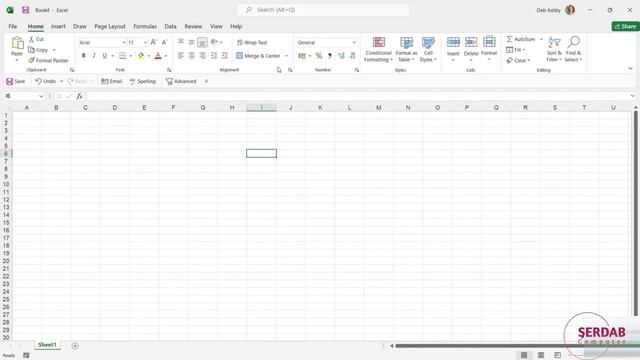Viewport: 640px width, 360px height.
Task: Expand the Name Box dropdown
Action: pos(41,96)
